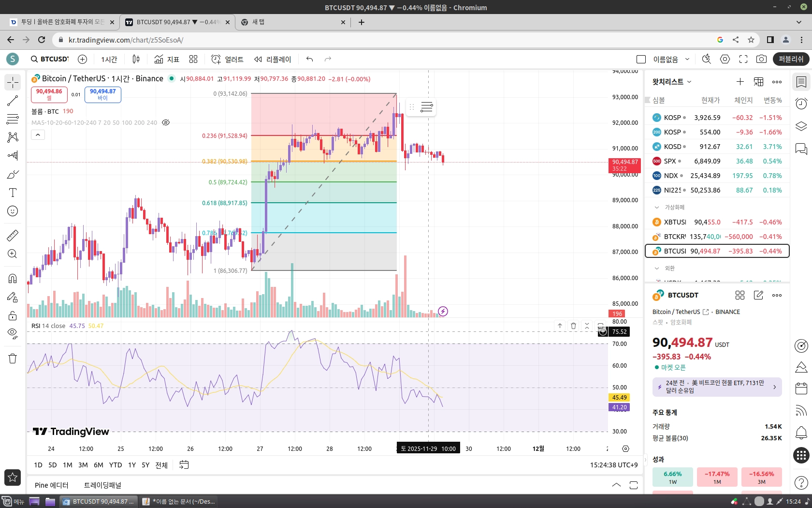This screenshot has width=812, height=508.
Task: Activate the zoom in tool
Action: tap(13, 254)
